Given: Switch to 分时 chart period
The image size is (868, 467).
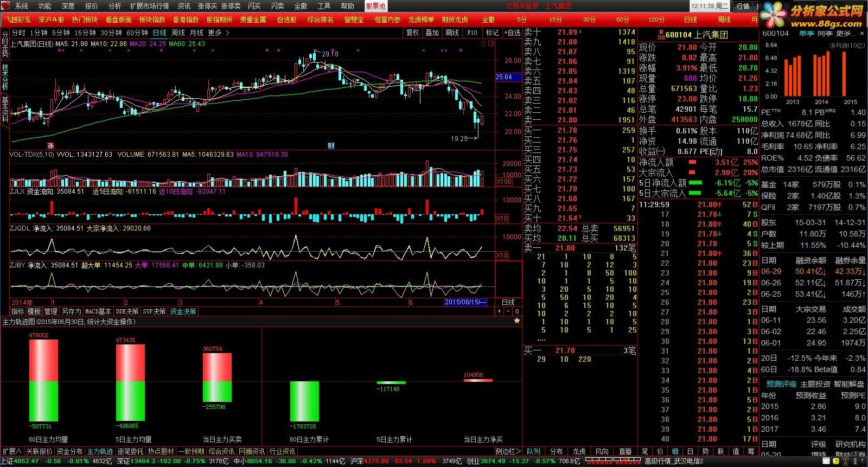Looking at the screenshot, I should coord(18,33).
